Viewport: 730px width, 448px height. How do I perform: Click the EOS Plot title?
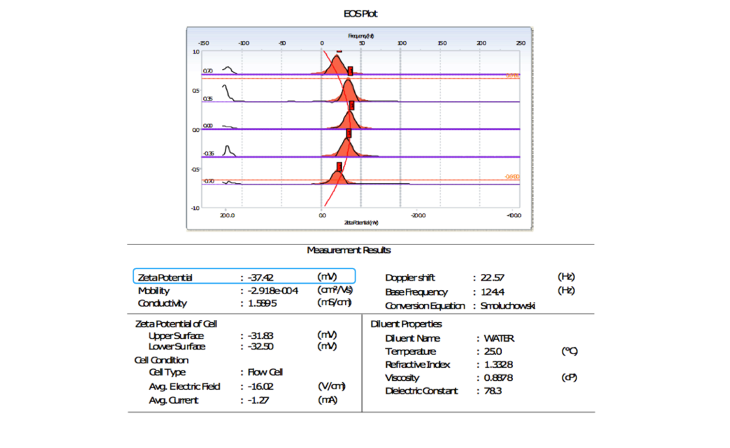click(x=360, y=14)
